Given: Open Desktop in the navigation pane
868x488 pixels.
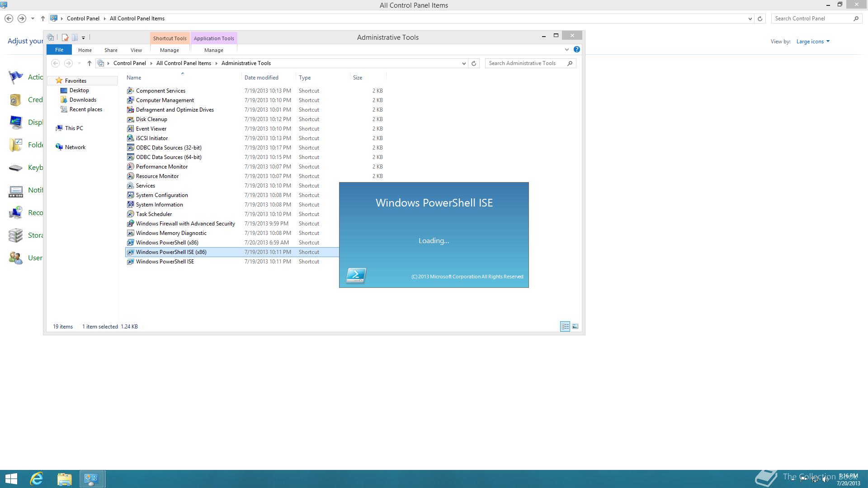Looking at the screenshot, I should 79,90.
